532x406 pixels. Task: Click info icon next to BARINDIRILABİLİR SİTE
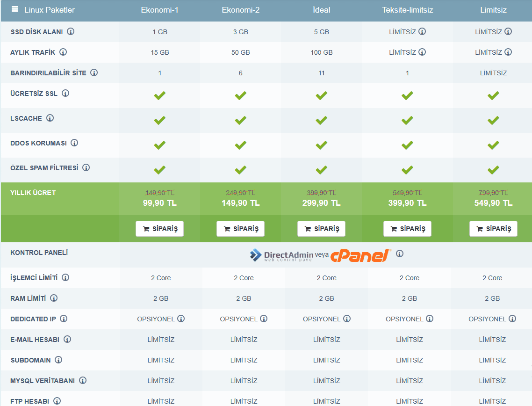pyautogui.click(x=94, y=73)
